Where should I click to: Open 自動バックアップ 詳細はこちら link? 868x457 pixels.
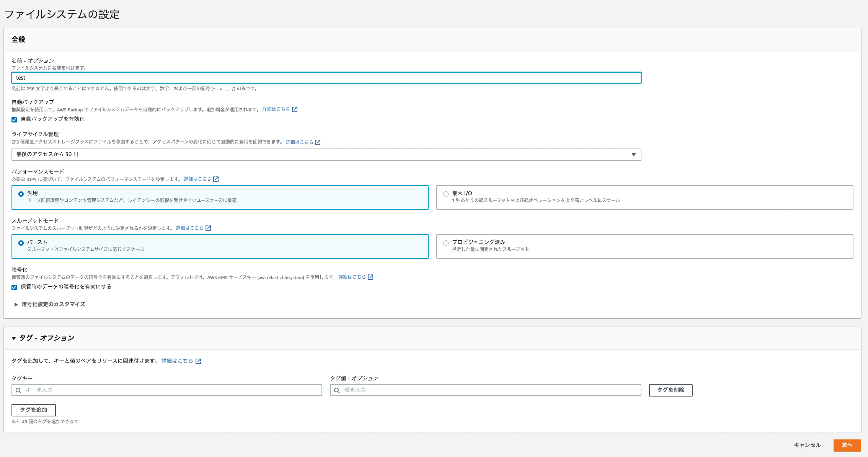276,109
